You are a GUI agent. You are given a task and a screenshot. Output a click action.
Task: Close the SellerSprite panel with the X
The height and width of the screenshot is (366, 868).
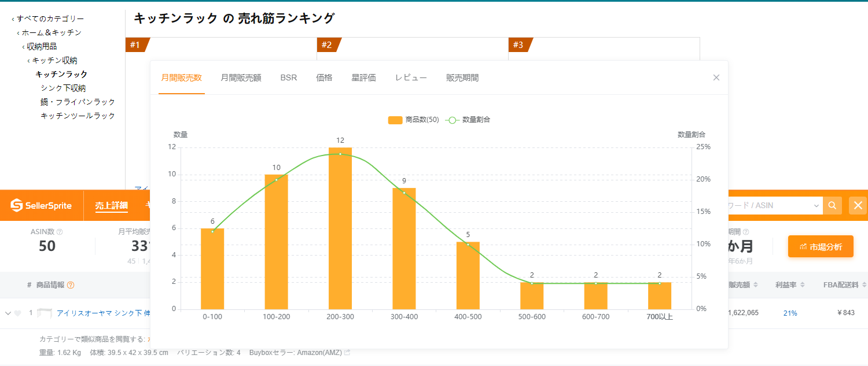click(858, 205)
